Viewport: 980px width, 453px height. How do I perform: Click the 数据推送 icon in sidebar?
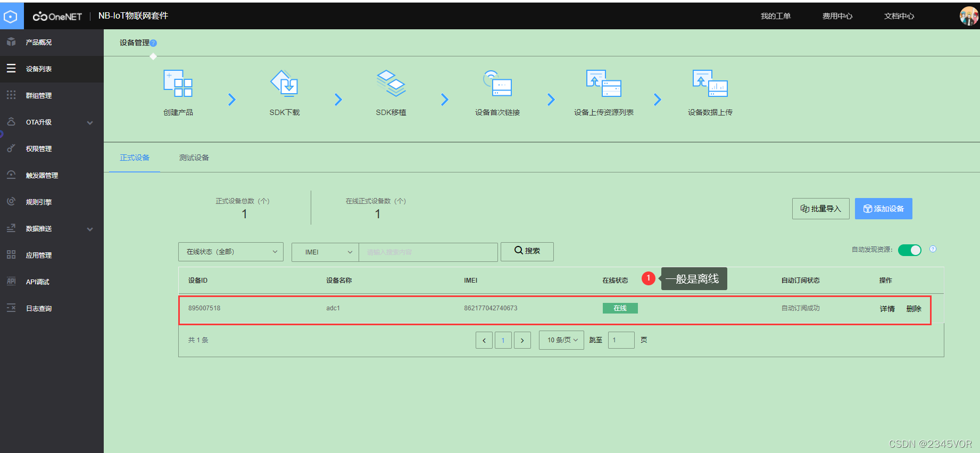[x=11, y=228]
